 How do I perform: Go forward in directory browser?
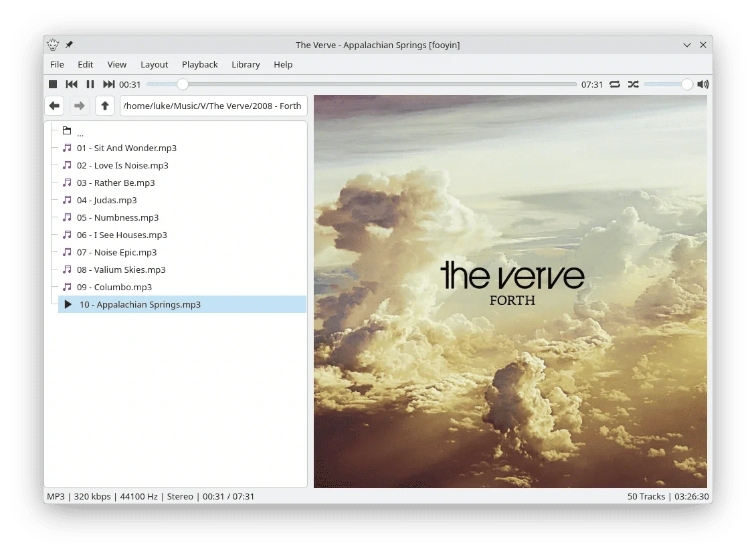pos(80,106)
